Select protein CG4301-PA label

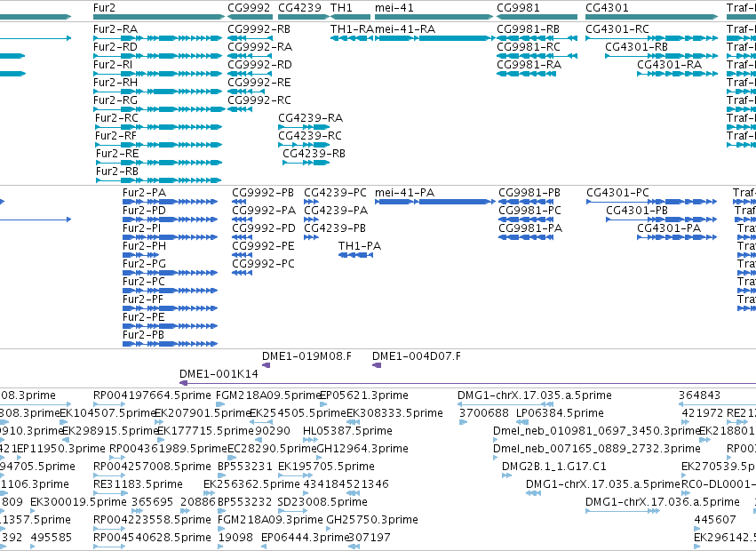coord(669,228)
